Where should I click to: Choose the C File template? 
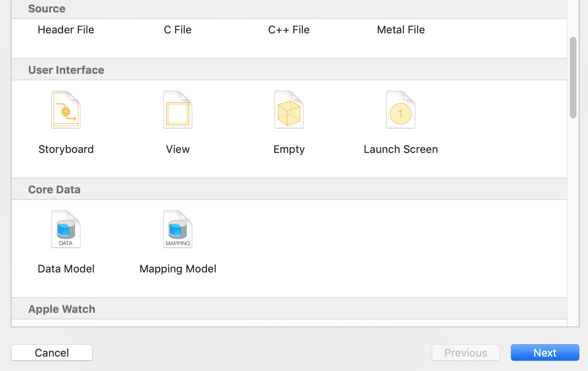tap(178, 30)
